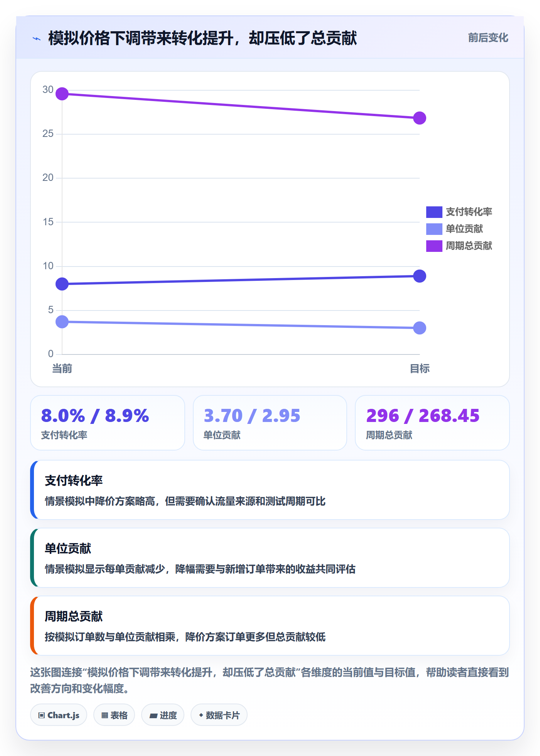
Task: Click 周期总贡献 data point at 目标
Action: [420, 118]
